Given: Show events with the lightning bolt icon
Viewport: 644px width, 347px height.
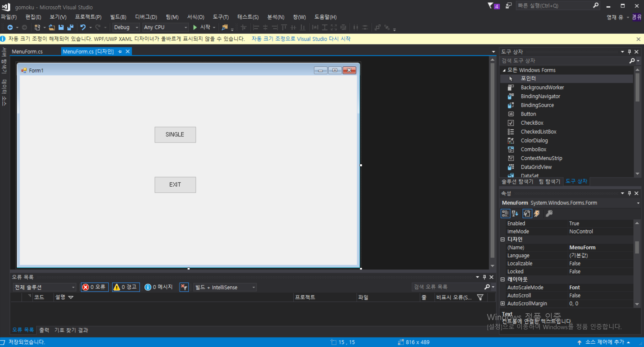Looking at the screenshot, I should pos(537,213).
